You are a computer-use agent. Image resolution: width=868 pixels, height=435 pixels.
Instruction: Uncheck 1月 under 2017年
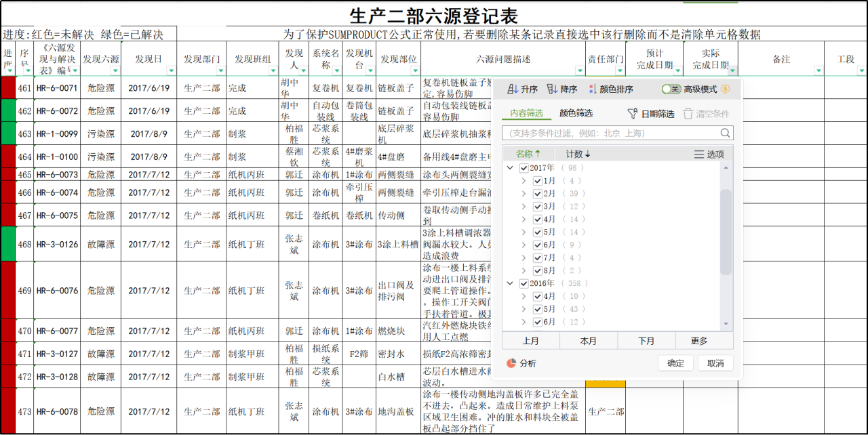pyautogui.click(x=538, y=181)
